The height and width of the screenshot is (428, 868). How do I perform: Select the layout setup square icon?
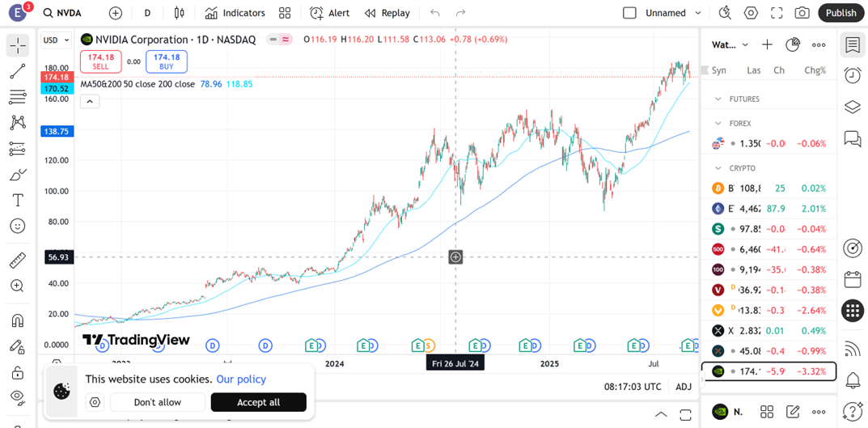click(629, 13)
